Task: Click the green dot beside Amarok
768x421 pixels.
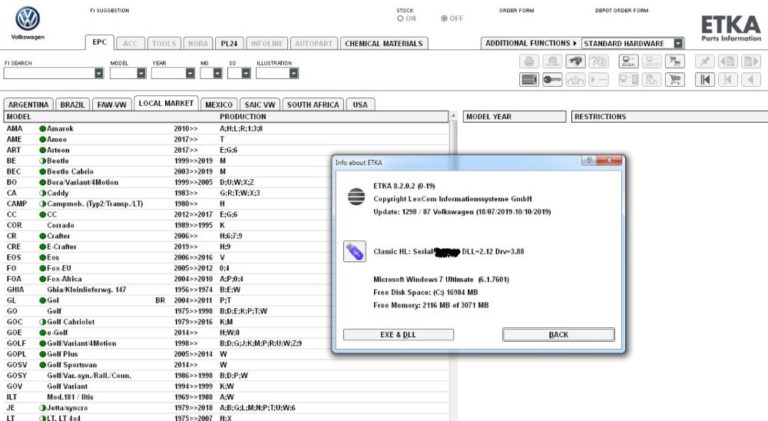Action: 43,129
